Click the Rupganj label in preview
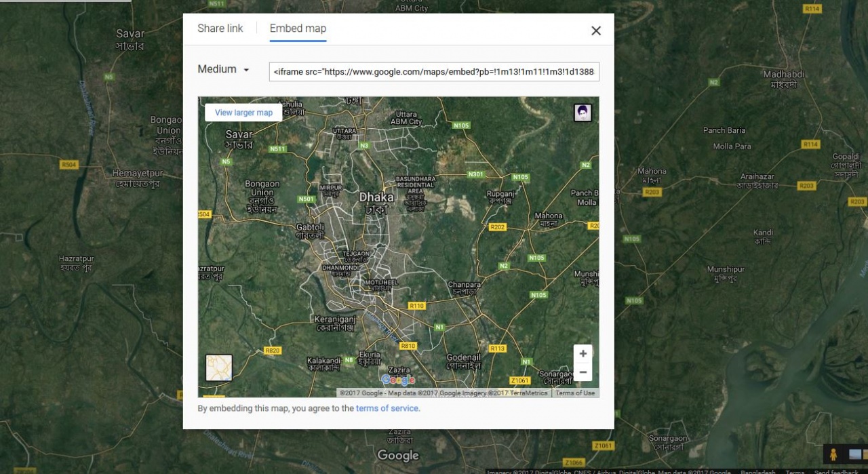Image resolution: width=868 pixels, height=474 pixels. [x=501, y=197]
